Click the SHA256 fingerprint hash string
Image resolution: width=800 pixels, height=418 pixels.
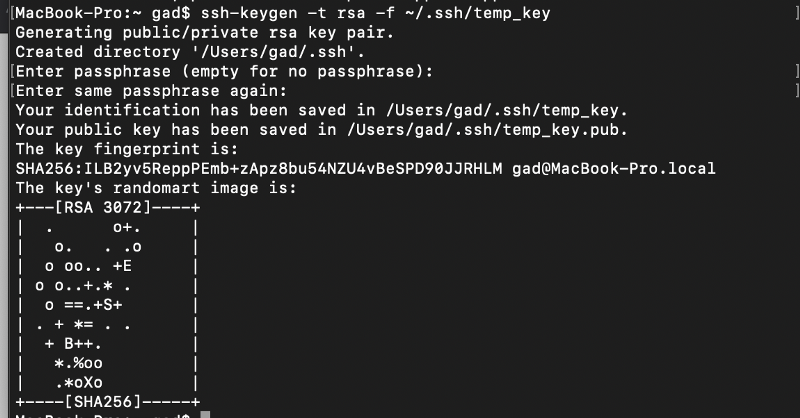[x=259, y=168]
